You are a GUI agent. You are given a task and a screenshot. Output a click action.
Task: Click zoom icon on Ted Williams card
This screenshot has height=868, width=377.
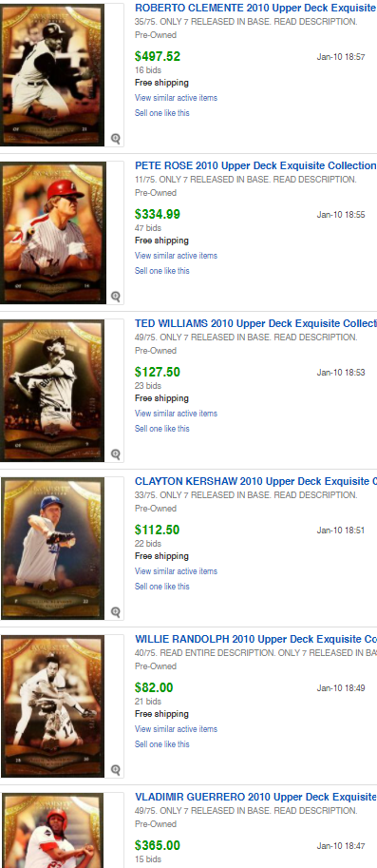tap(116, 453)
